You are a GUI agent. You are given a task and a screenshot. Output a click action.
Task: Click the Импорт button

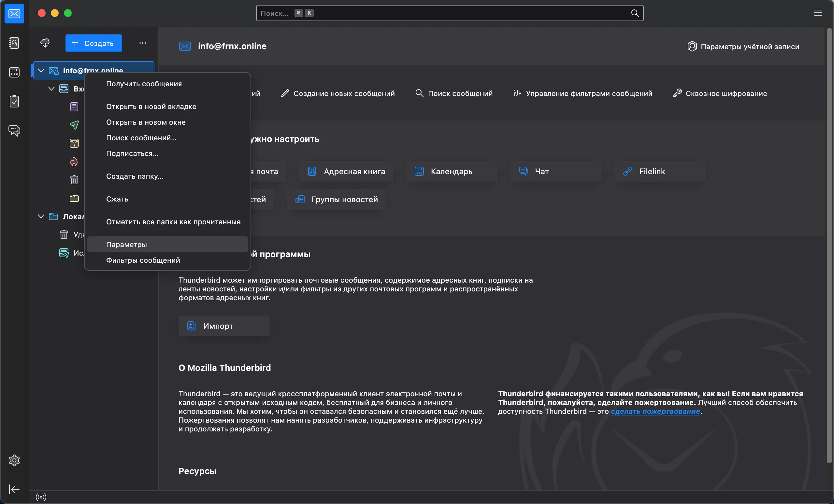click(x=224, y=326)
